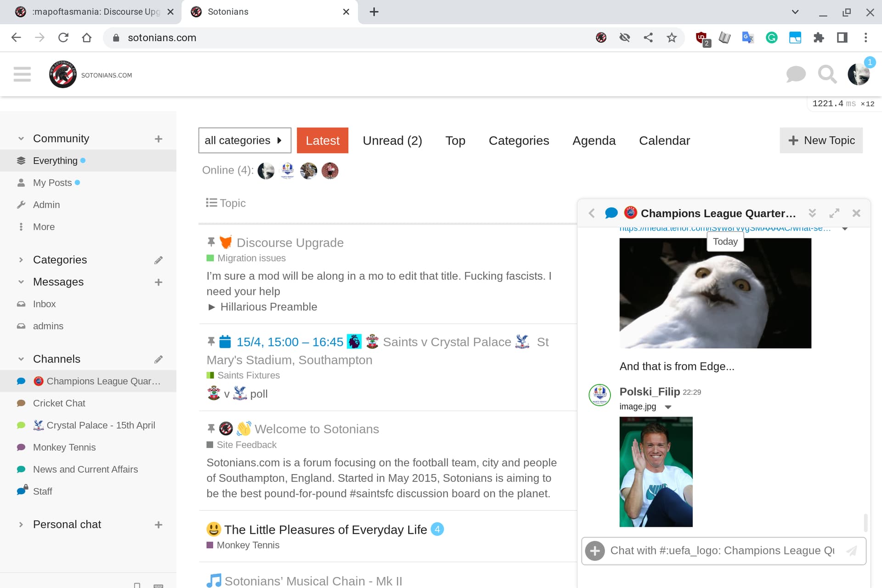The image size is (882, 588).
Task: Toggle browser side panel
Action: pyautogui.click(x=842, y=38)
